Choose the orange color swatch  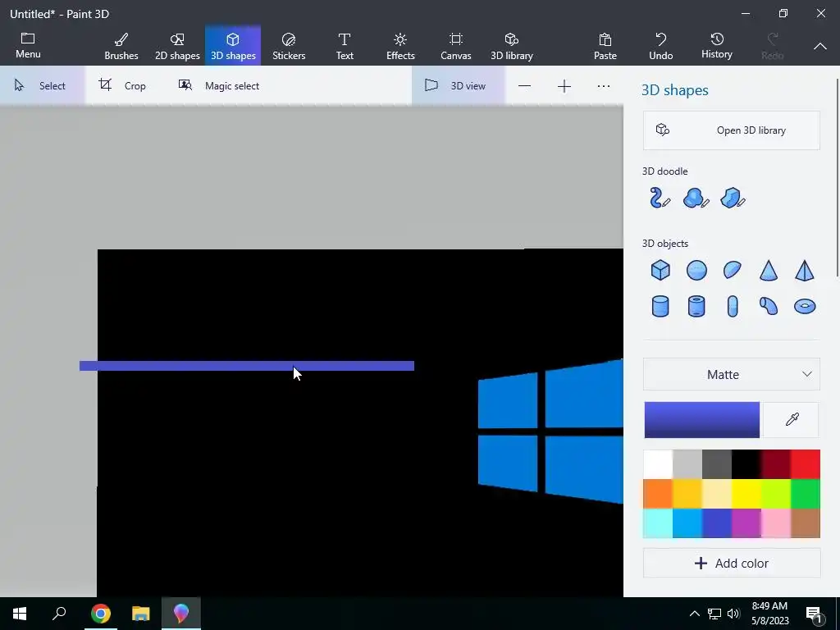coord(658,493)
